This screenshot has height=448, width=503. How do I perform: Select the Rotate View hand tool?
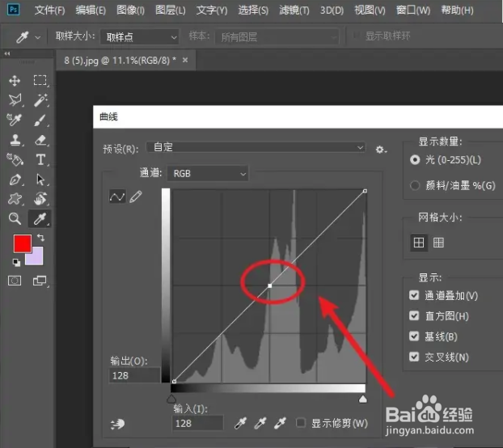coord(40,198)
